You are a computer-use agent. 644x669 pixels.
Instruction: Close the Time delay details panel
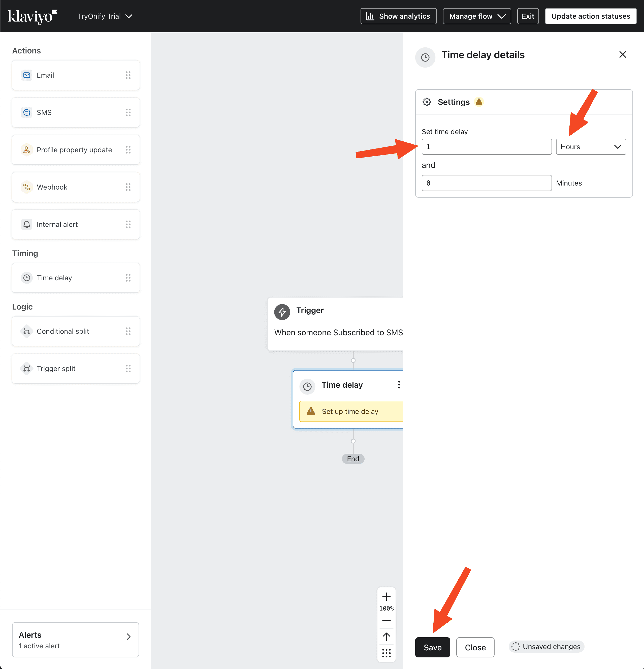tap(623, 55)
